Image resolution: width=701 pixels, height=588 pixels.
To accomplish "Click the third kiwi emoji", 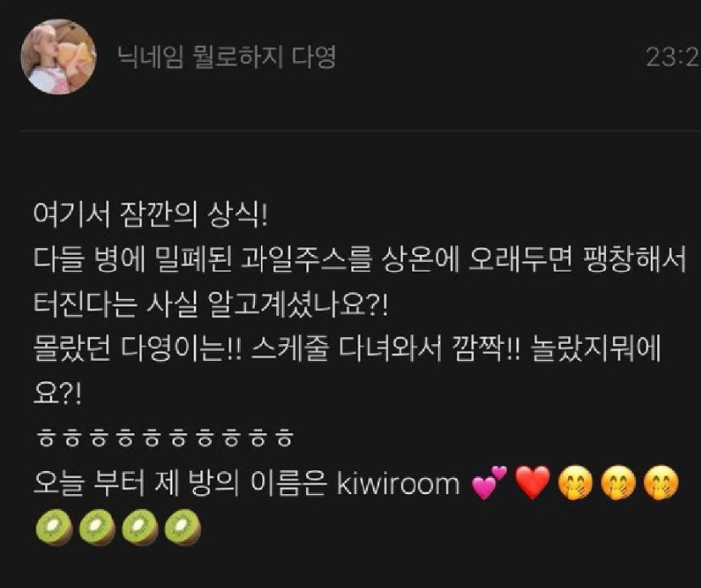I will pos(140,527).
